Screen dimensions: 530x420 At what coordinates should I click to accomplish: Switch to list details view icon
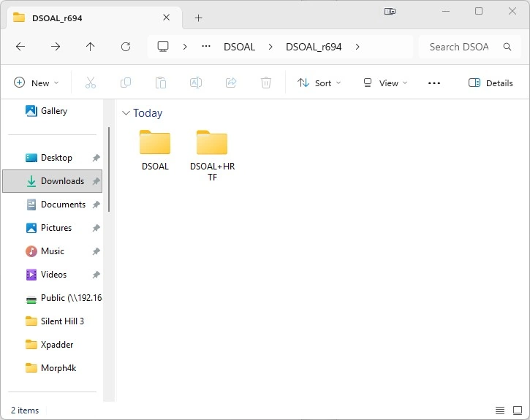coord(500,411)
